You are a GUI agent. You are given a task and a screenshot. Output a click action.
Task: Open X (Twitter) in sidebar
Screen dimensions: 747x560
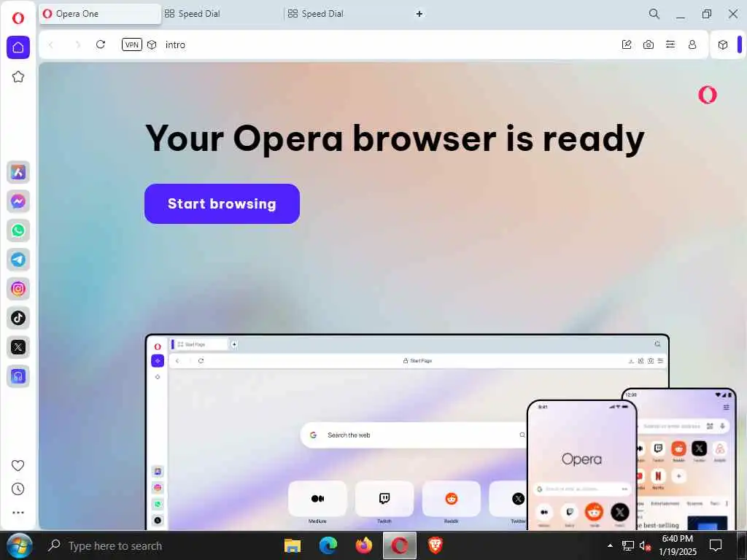tap(18, 347)
